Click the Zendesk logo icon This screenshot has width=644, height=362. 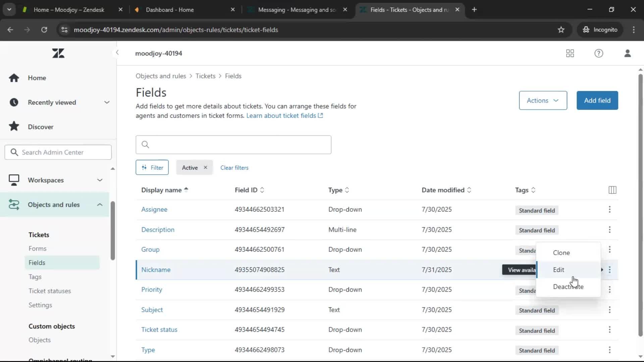58,53
